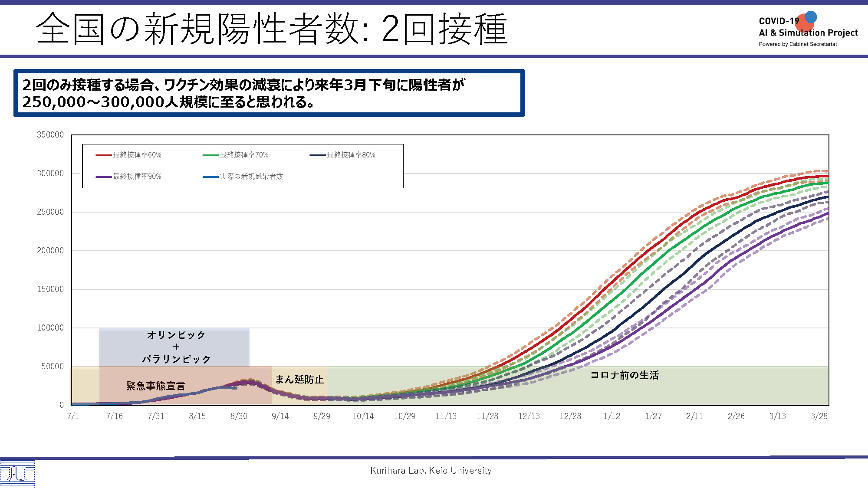This screenshot has height=488, width=868.
Task: Select the legend label 最終接種率60%
Action: [x=137, y=155]
